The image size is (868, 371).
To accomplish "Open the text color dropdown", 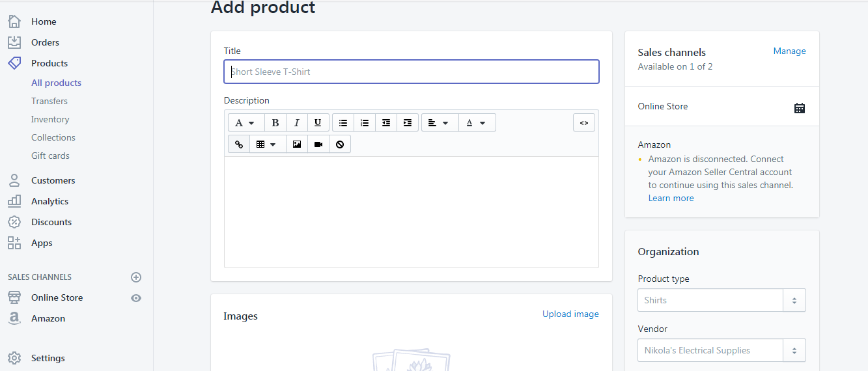I will pos(477,123).
